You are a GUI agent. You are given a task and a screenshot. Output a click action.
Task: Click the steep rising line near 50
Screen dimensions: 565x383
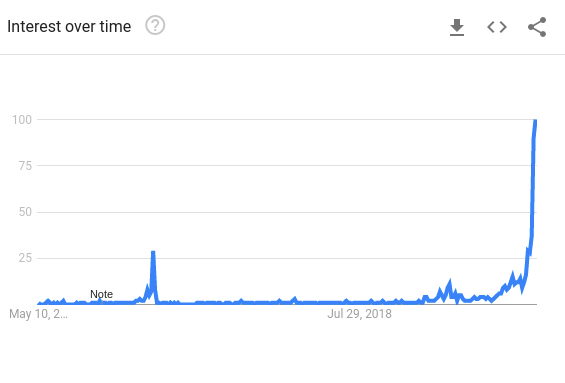(533, 212)
